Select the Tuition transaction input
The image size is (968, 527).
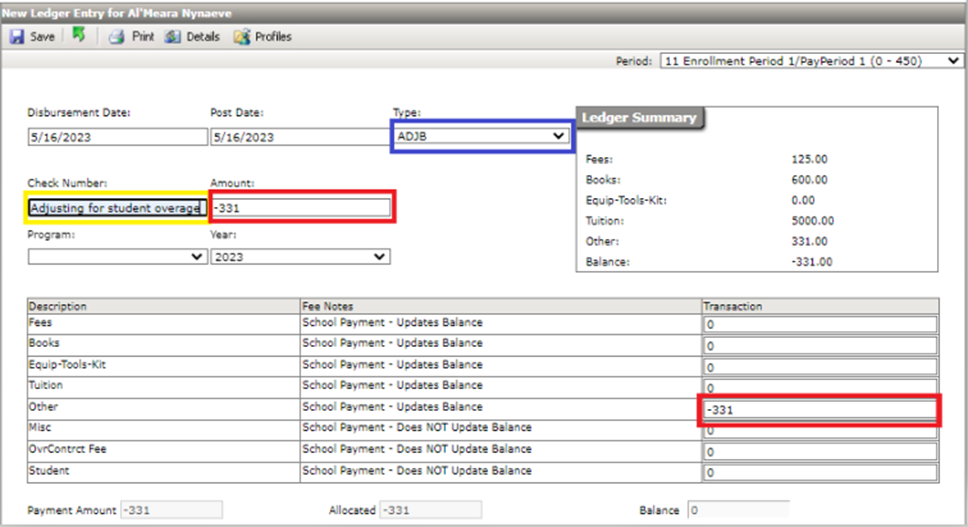point(820,388)
